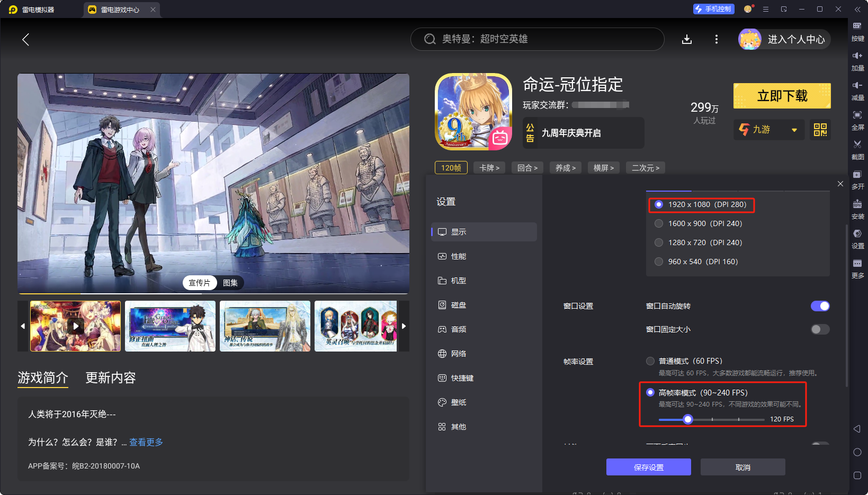Image resolution: width=868 pixels, height=495 pixels.
Task: Open the 回合 tag
Action: click(x=527, y=168)
